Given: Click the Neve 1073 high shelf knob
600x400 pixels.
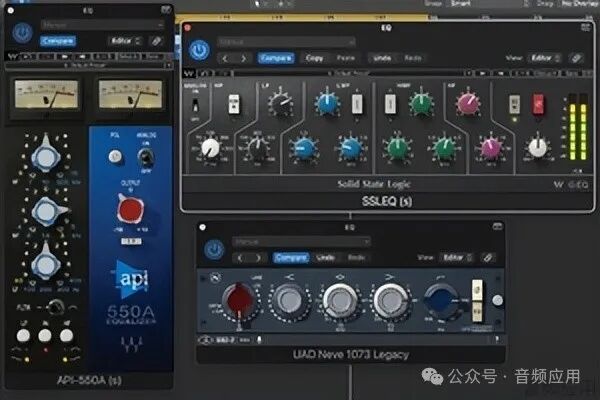Looking at the screenshot, I should pos(290,301).
